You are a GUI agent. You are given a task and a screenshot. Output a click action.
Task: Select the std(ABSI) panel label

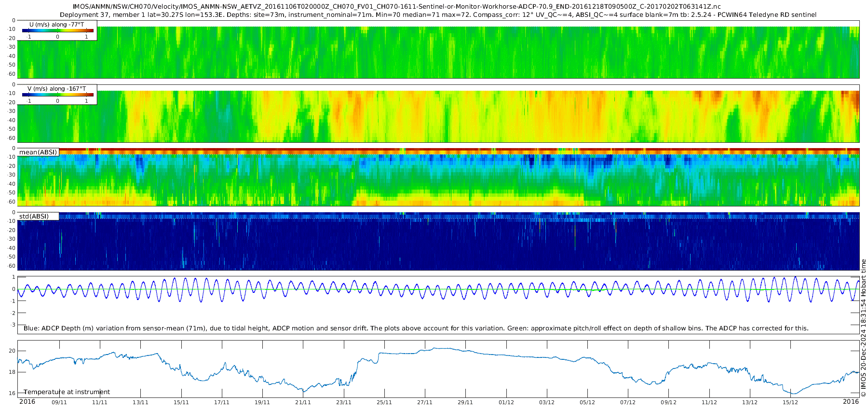tap(34, 216)
